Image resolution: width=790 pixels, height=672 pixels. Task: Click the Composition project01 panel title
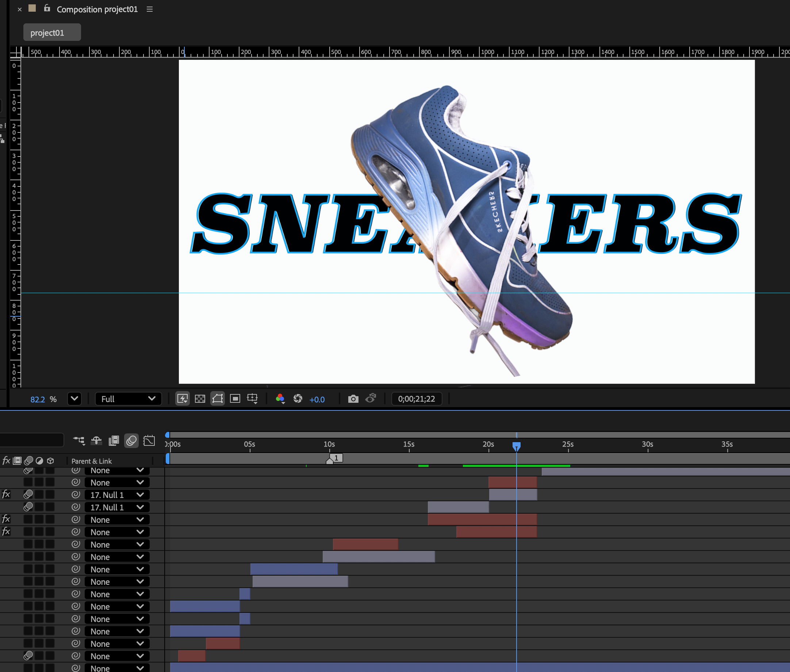pos(97,9)
